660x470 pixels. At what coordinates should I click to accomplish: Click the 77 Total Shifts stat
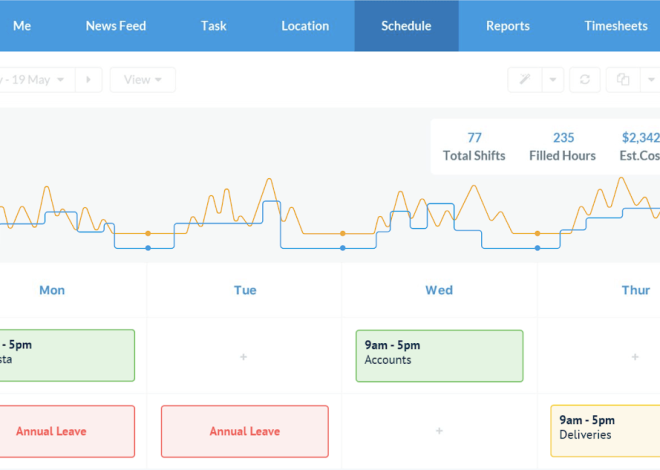(474, 146)
